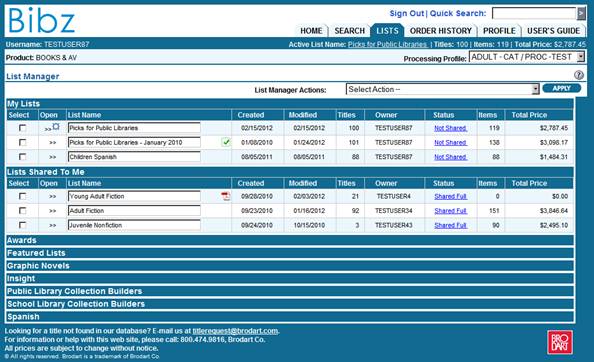This screenshot has height=362, width=594.
Task: Go to the SEARCH tab
Action: [x=349, y=31]
